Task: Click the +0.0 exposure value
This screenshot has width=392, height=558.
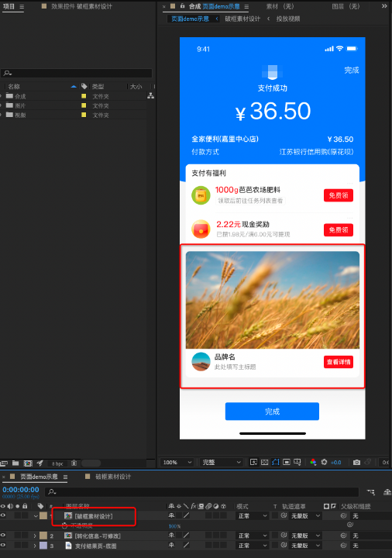Action: point(335,462)
